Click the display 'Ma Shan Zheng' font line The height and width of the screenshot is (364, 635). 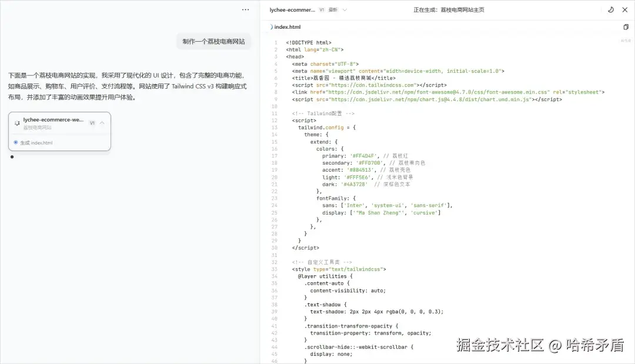point(382,212)
